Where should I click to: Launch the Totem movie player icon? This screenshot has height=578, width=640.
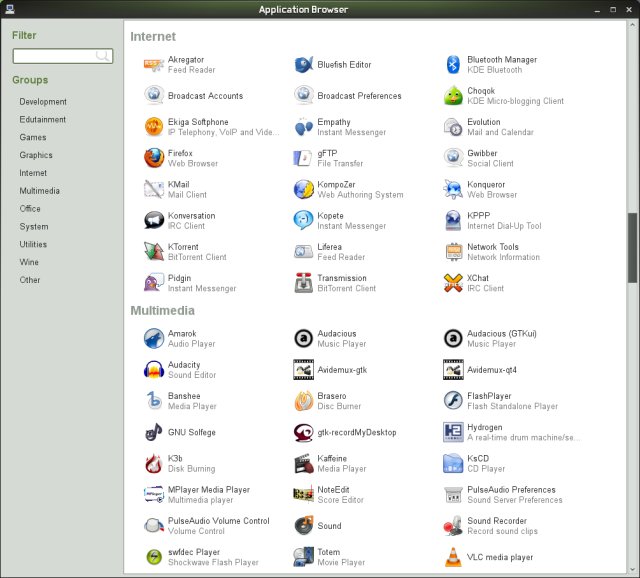(304, 557)
